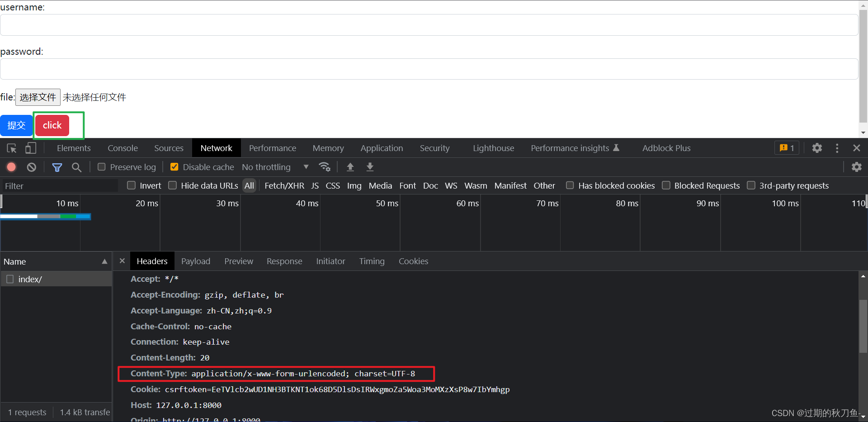This screenshot has width=868, height=422.
Task: Sort requests by Name column arrow
Action: [x=104, y=261]
